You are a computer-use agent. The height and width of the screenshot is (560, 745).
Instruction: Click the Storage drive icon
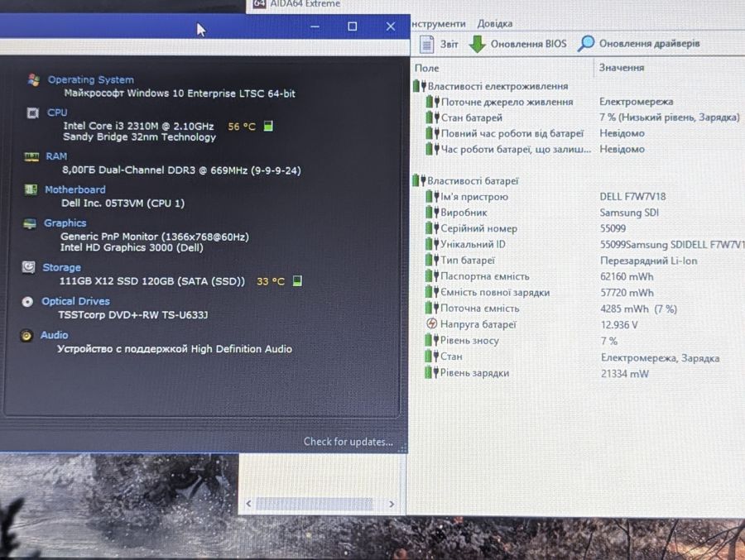coord(28,267)
